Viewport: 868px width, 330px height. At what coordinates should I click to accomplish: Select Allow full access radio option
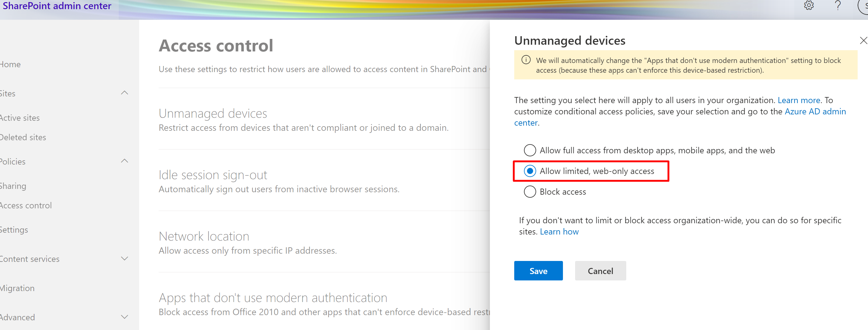pyautogui.click(x=530, y=150)
